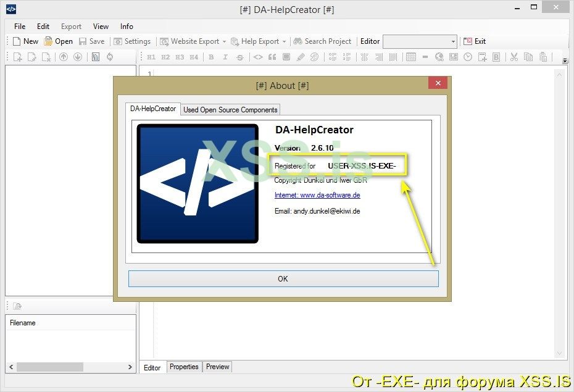Toggle bold formatting
574x392 pixels.
click(x=211, y=57)
